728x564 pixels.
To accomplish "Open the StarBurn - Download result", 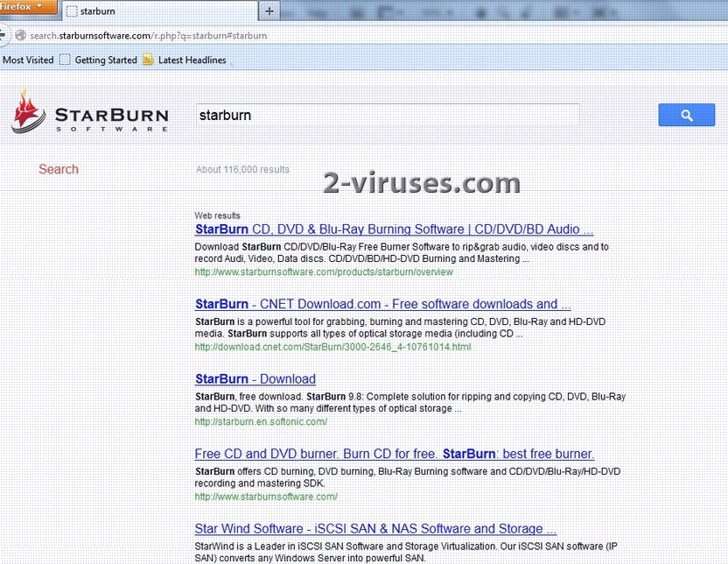I will coord(255,379).
